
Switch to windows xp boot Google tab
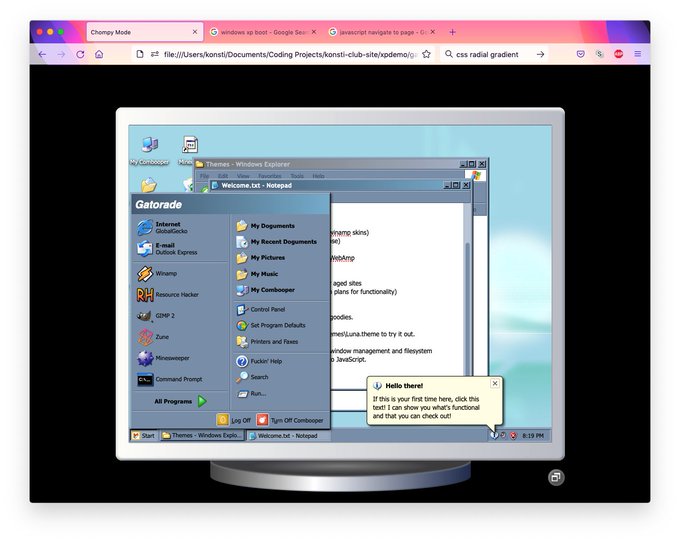click(x=263, y=32)
